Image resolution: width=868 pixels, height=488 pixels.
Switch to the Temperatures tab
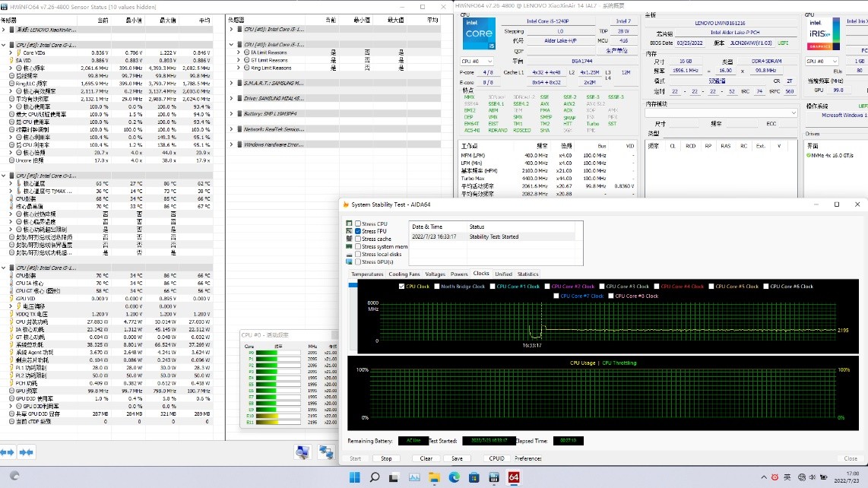pyautogui.click(x=367, y=274)
